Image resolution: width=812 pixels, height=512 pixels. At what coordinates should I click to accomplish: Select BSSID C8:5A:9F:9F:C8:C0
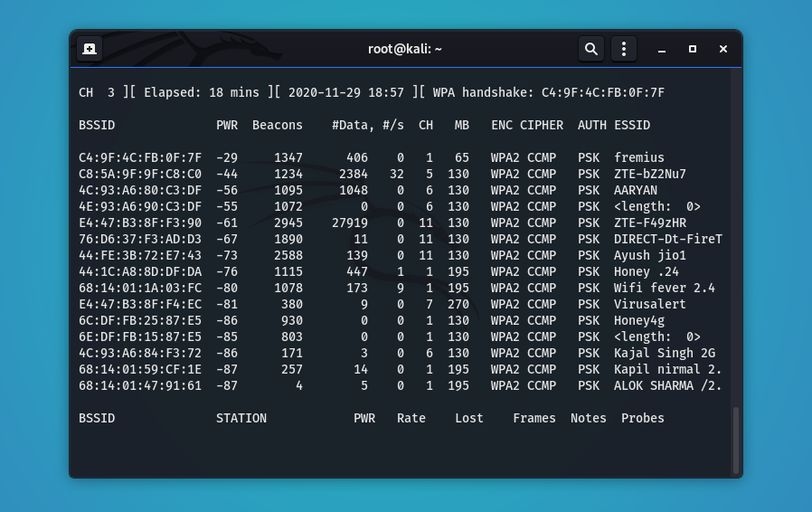pyautogui.click(x=140, y=174)
